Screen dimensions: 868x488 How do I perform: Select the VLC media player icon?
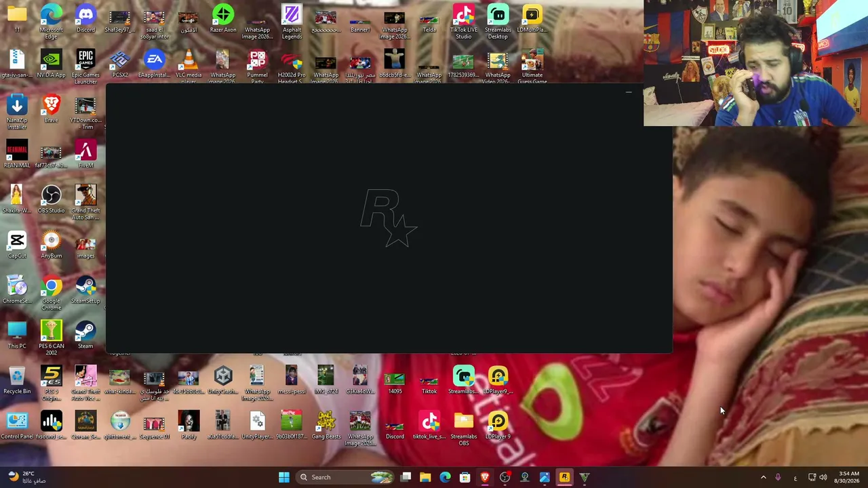tap(189, 66)
